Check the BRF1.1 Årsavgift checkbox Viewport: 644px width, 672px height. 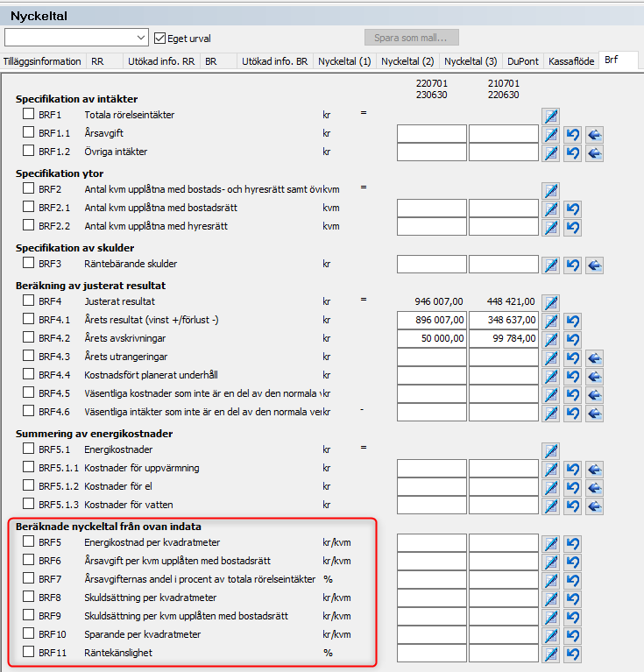pos(28,132)
